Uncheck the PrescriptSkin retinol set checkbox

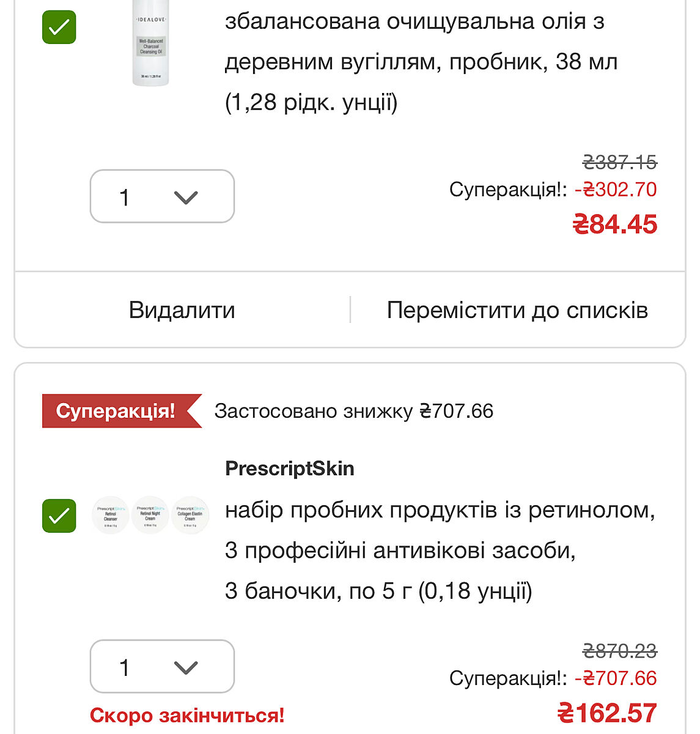[59, 516]
